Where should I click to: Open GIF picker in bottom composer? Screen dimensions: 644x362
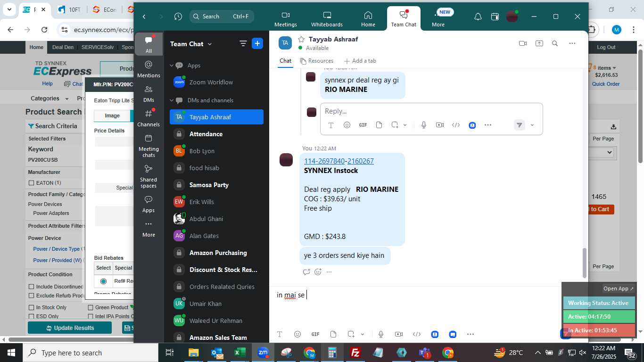(x=315, y=334)
